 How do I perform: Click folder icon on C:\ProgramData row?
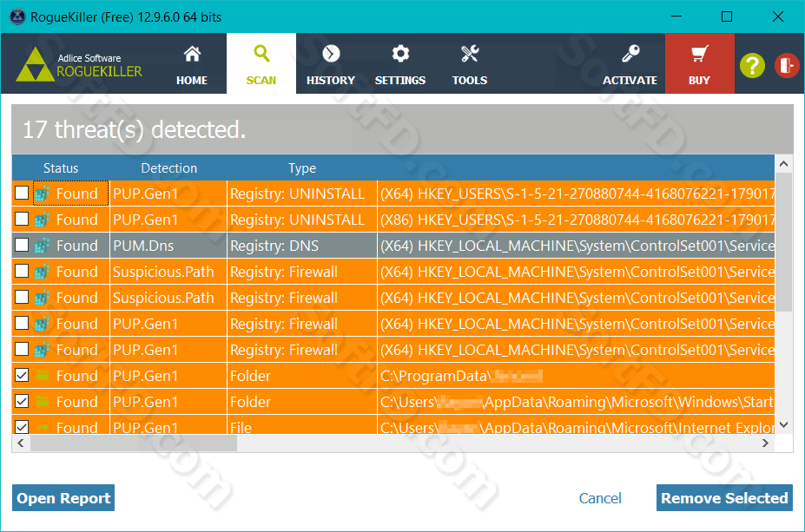(43, 376)
